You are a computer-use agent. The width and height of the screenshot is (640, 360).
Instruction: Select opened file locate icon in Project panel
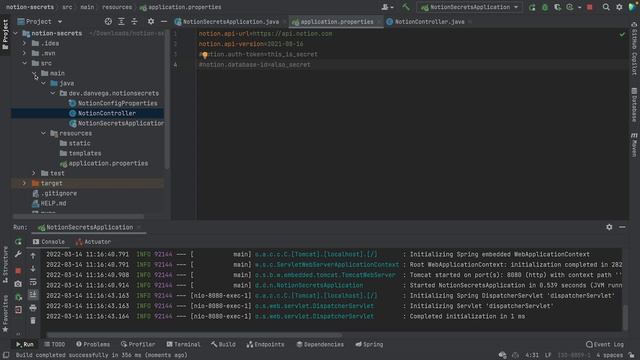coord(108,21)
